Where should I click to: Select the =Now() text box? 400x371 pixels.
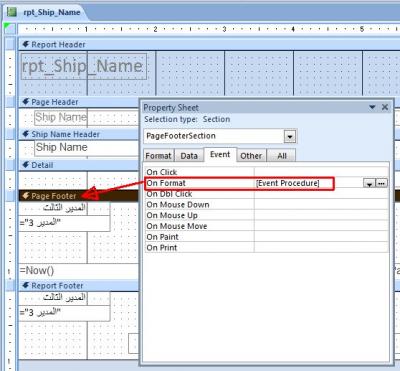[79, 270]
